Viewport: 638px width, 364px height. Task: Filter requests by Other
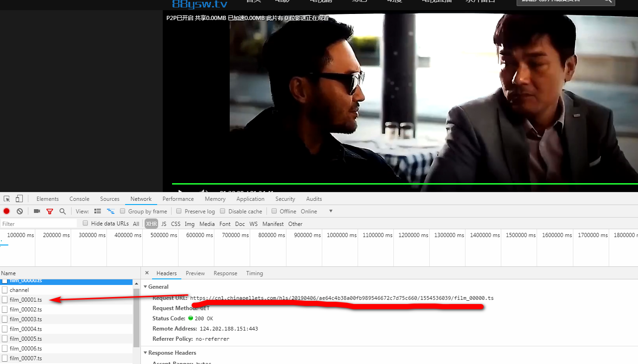[x=295, y=224]
